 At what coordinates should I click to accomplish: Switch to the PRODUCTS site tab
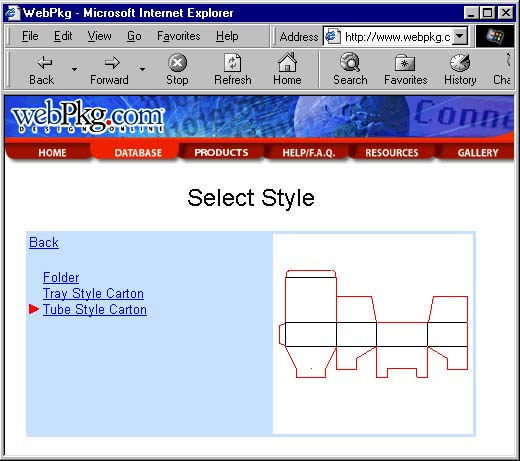[x=222, y=152]
